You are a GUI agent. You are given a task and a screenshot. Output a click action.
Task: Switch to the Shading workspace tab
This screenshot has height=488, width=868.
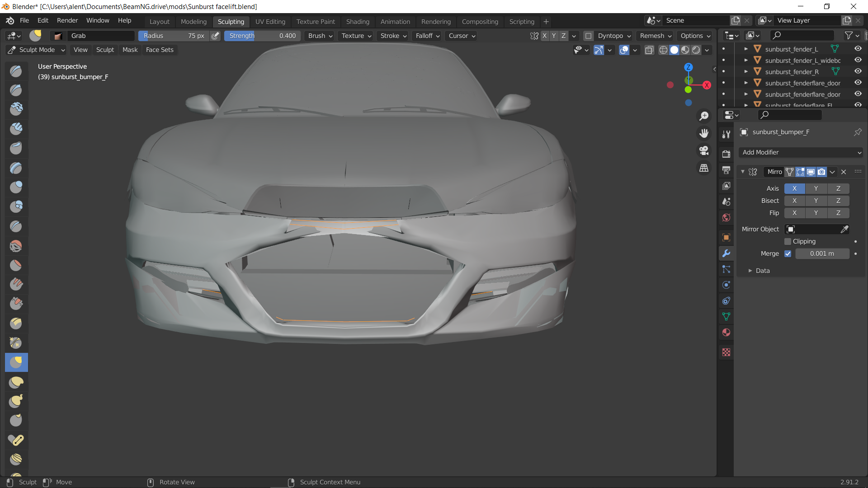[x=358, y=22]
